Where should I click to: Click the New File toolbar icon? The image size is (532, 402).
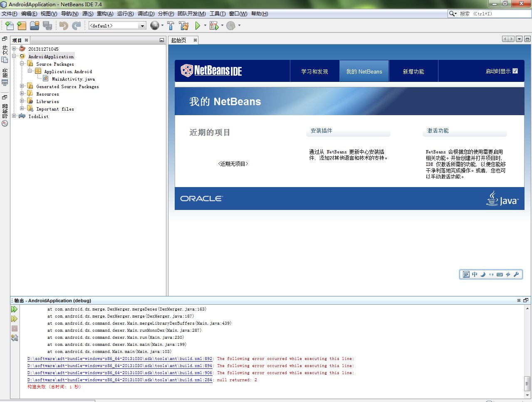click(9, 26)
